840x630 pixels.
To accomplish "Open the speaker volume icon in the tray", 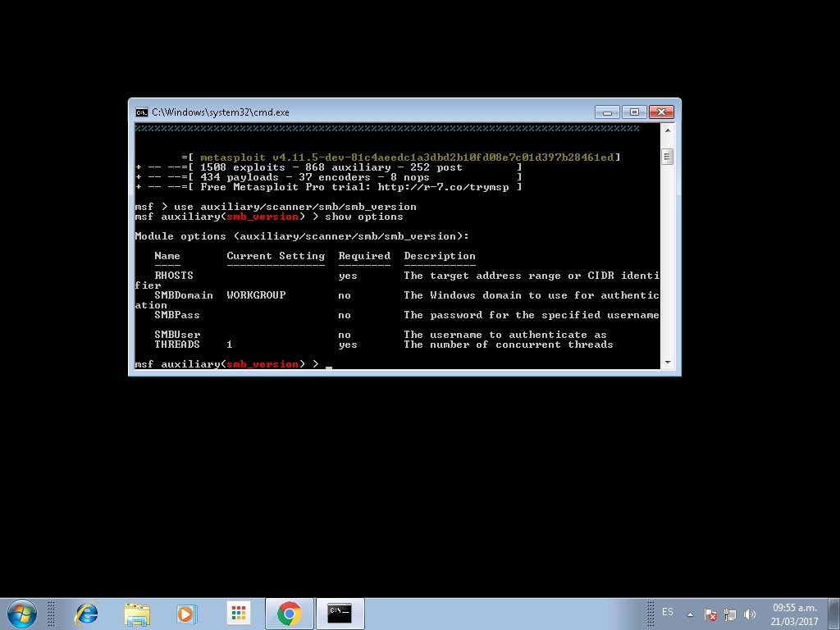I will pyautogui.click(x=750, y=614).
